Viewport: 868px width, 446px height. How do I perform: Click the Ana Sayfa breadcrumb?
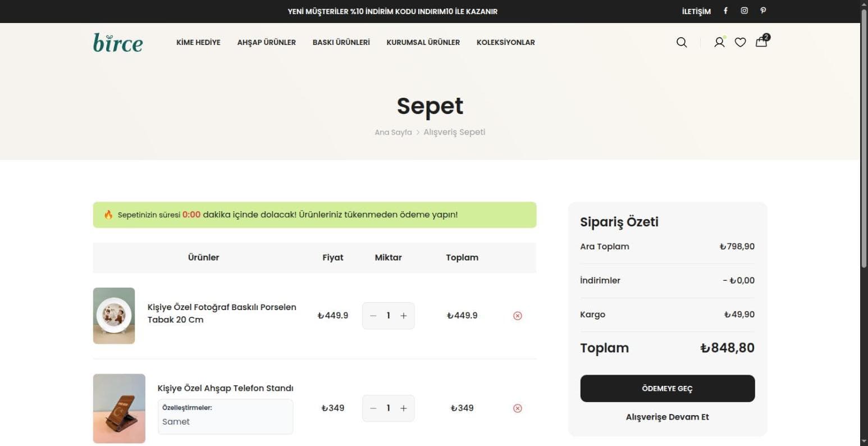[x=393, y=133]
